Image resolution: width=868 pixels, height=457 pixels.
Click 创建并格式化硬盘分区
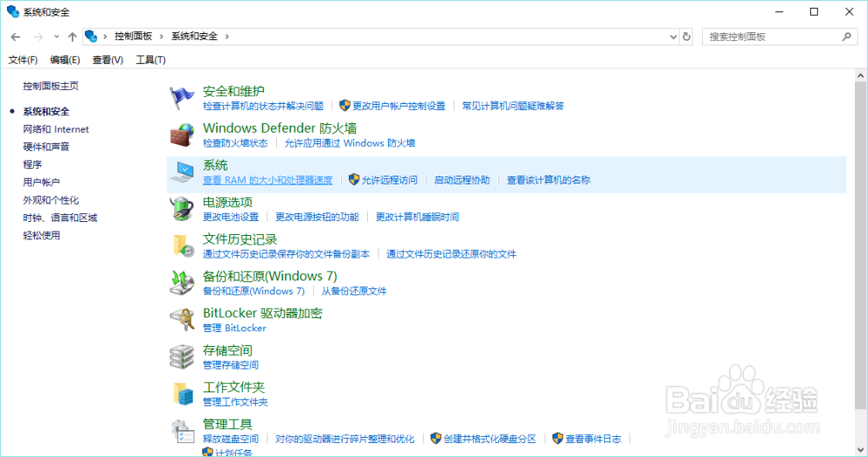[x=490, y=439]
